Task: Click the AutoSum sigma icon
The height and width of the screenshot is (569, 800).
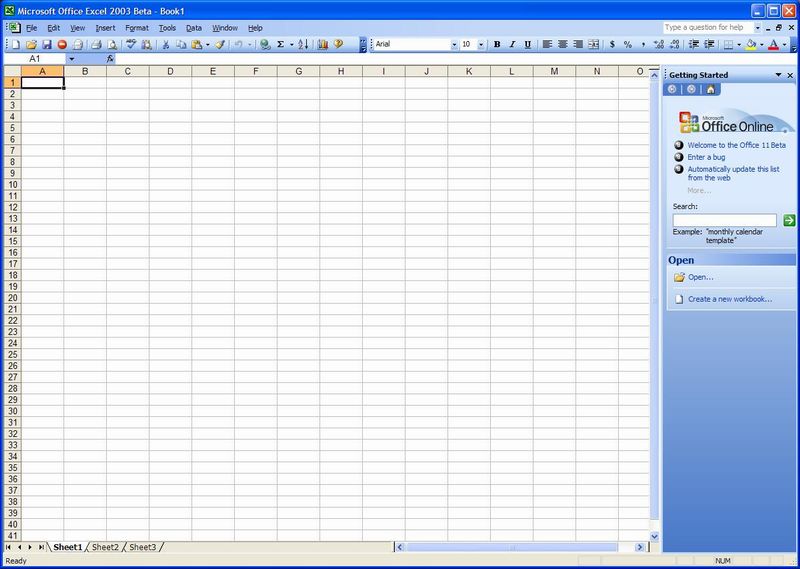Action: (x=280, y=44)
